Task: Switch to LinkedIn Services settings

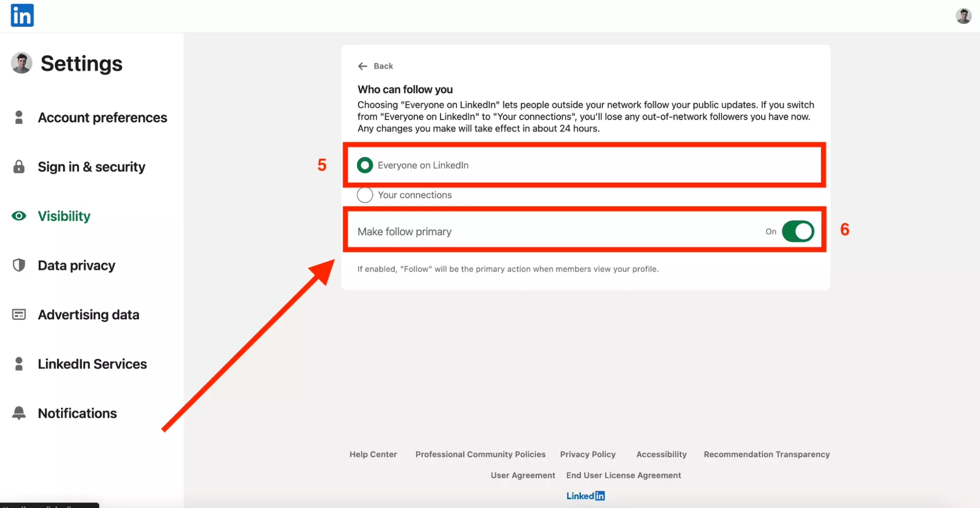Action: [x=93, y=363]
